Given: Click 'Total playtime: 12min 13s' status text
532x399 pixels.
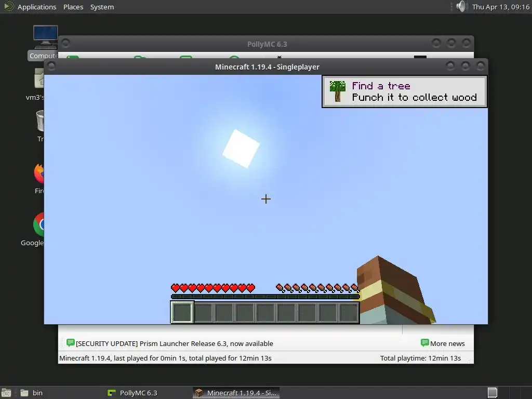Looking at the screenshot, I should 420,358.
